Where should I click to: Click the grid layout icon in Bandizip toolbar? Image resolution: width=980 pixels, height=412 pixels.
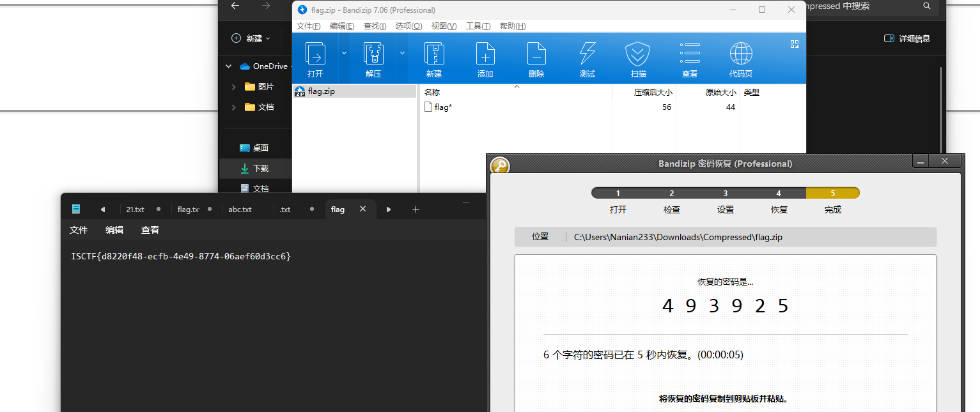(x=795, y=44)
